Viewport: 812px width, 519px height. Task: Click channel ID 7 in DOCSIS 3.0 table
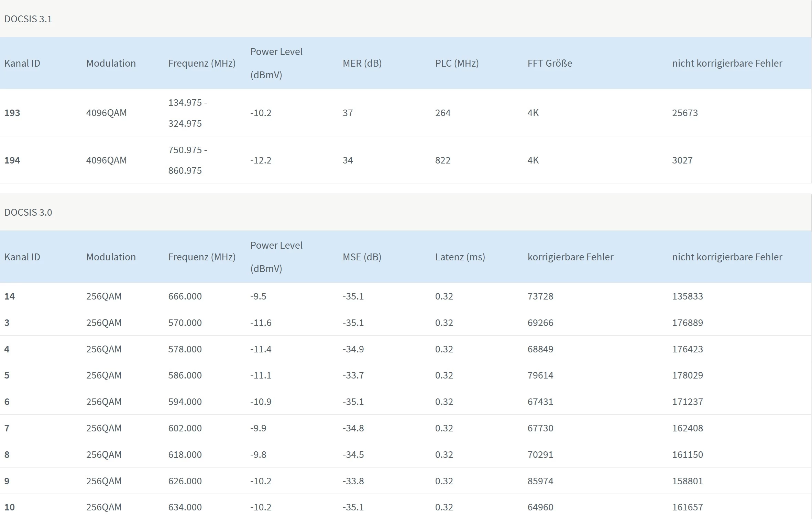7,428
